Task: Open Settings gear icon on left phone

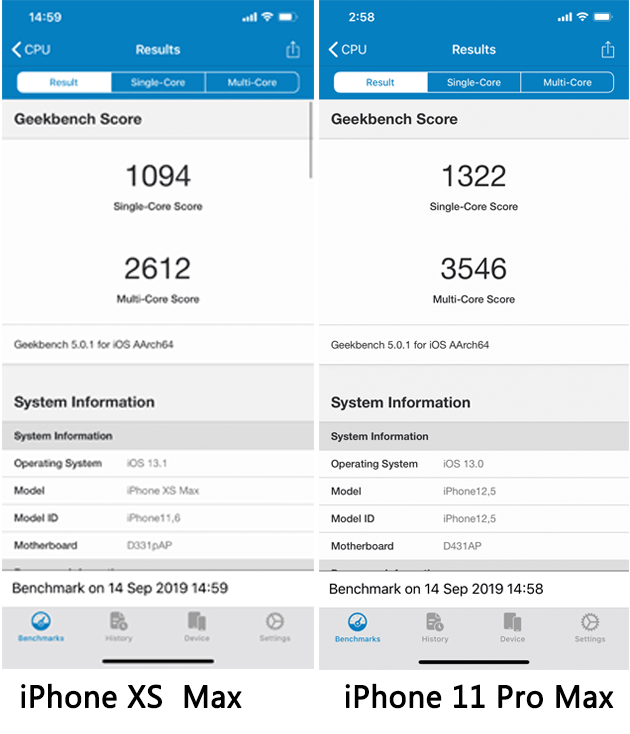Action: (x=275, y=621)
